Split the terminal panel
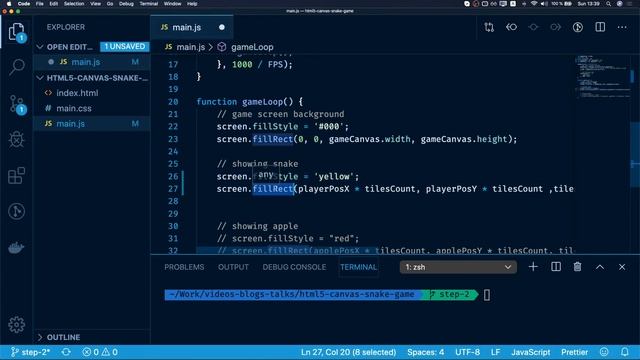 [556, 267]
